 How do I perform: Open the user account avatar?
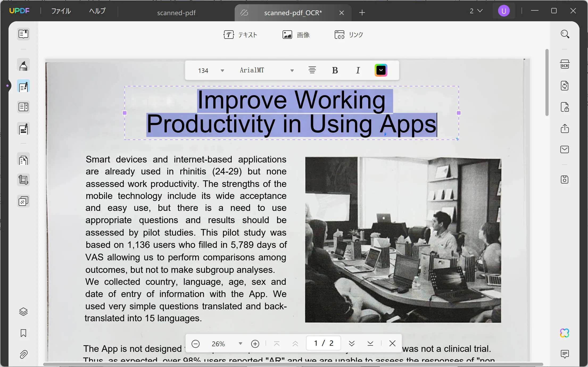click(x=504, y=11)
